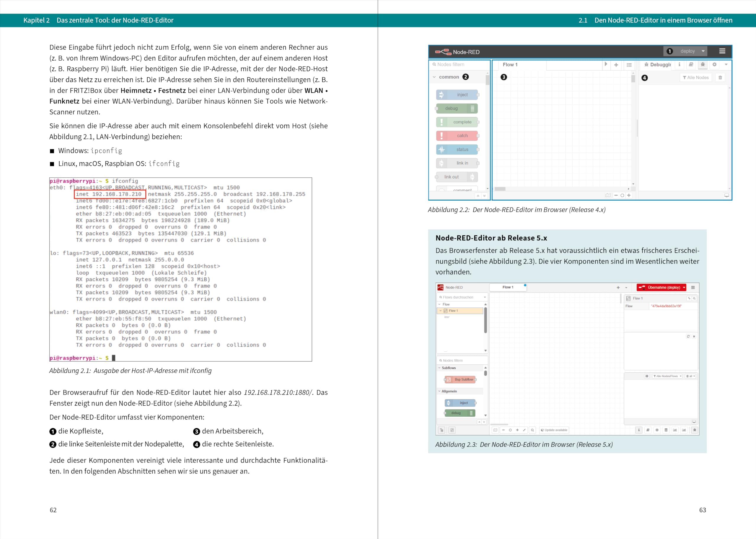Open sidebar tab dropdown arrow after gear

click(726, 65)
